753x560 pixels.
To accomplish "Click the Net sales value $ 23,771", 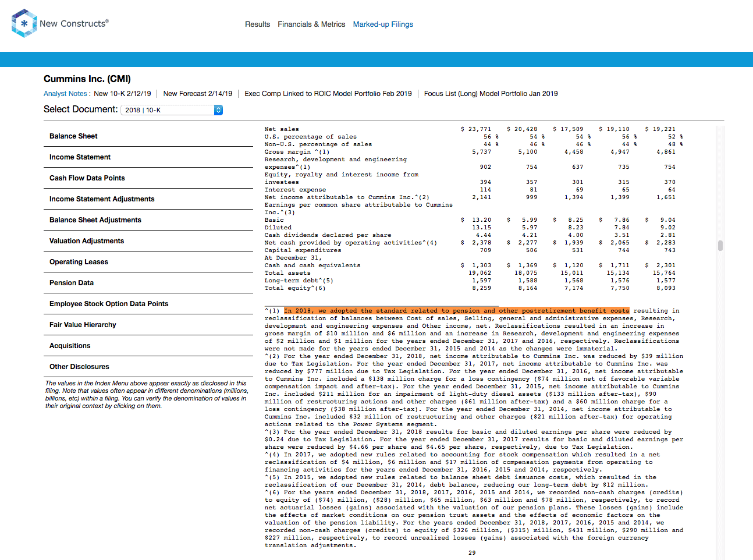I will point(476,129).
